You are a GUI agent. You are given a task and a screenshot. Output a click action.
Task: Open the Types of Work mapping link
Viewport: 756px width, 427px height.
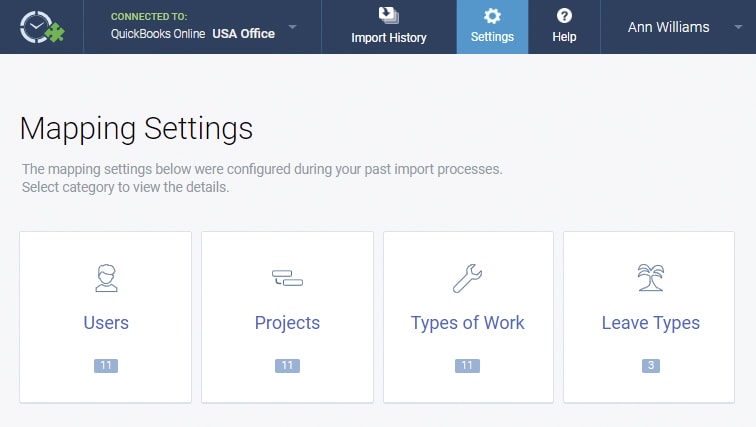coord(467,323)
